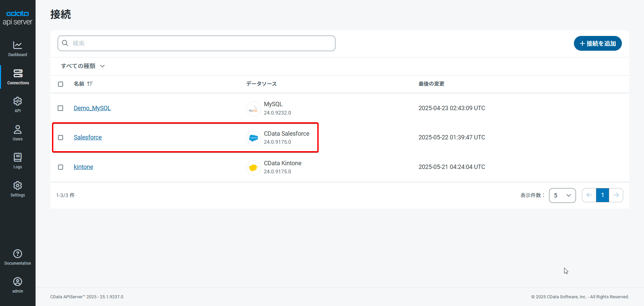Tick the Salesforce row checkbox
Screen dimensions: 644x306
pos(60,137)
